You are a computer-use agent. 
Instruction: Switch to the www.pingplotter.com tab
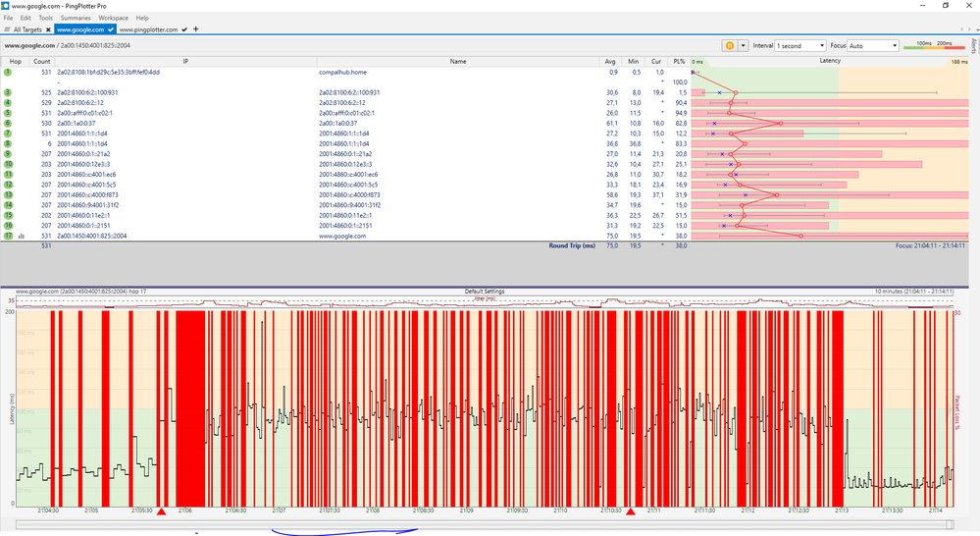[x=148, y=29]
